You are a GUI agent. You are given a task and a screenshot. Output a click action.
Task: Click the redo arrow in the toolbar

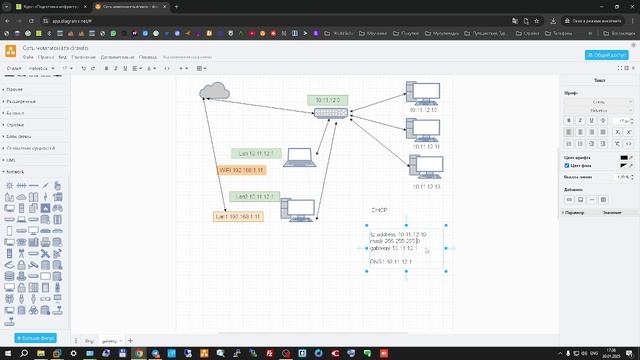tap(93, 69)
